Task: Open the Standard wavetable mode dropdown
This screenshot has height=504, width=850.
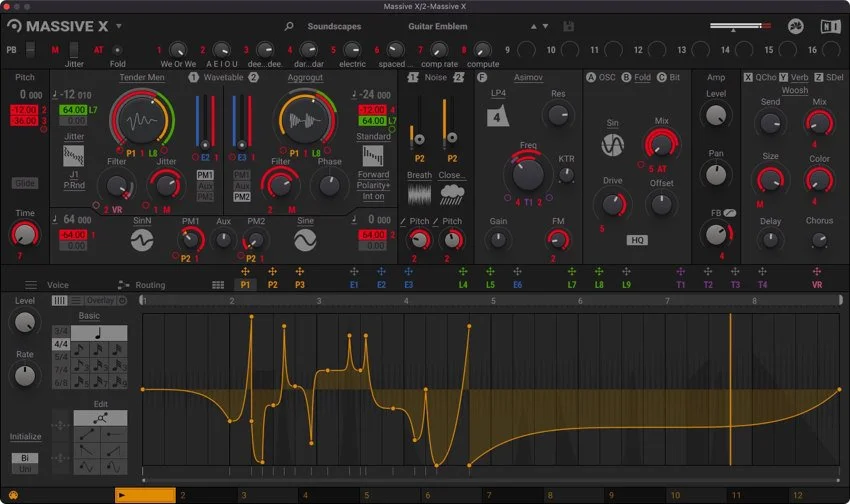Action: tap(373, 137)
